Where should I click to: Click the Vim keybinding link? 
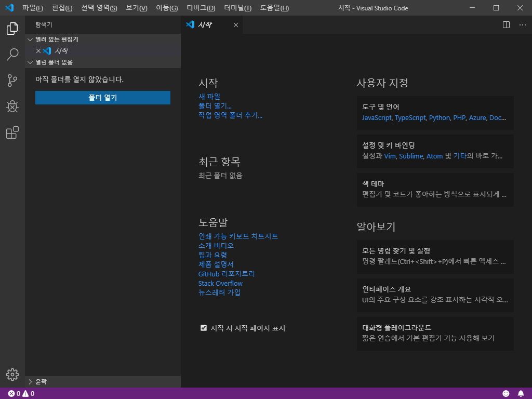[x=390, y=156]
